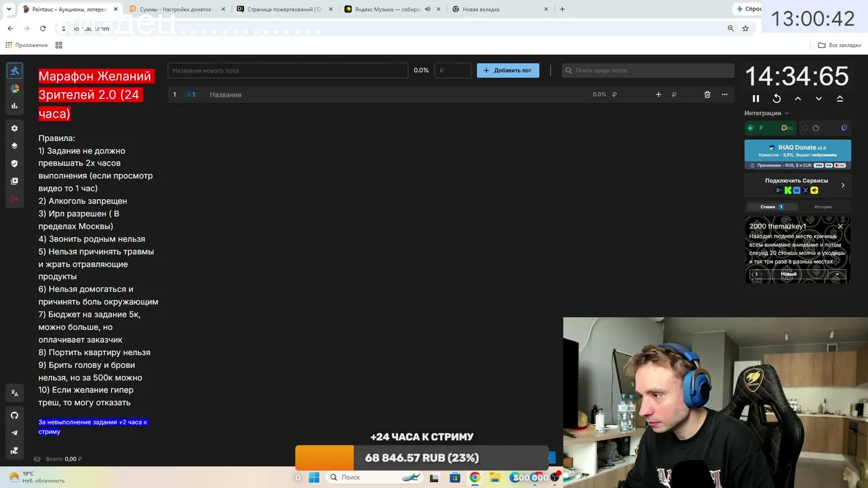Open the Приложения bookmarks shortcut
The height and width of the screenshot is (488, 868).
coord(26,45)
